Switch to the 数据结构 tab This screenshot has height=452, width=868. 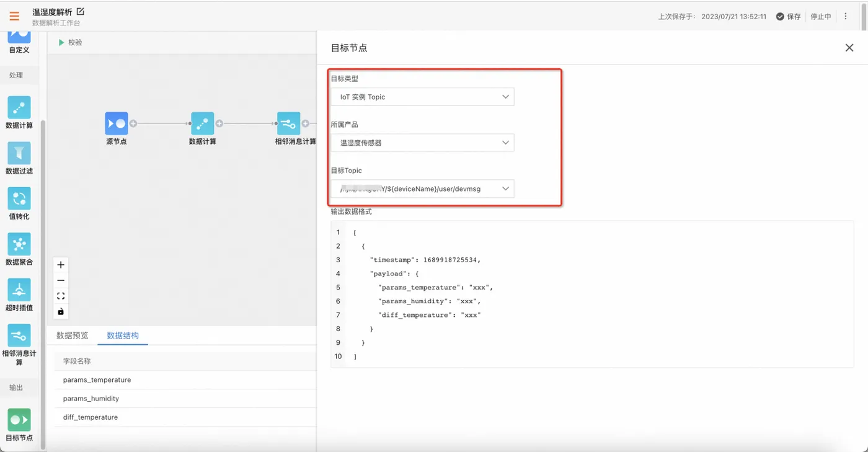(x=123, y=335)
